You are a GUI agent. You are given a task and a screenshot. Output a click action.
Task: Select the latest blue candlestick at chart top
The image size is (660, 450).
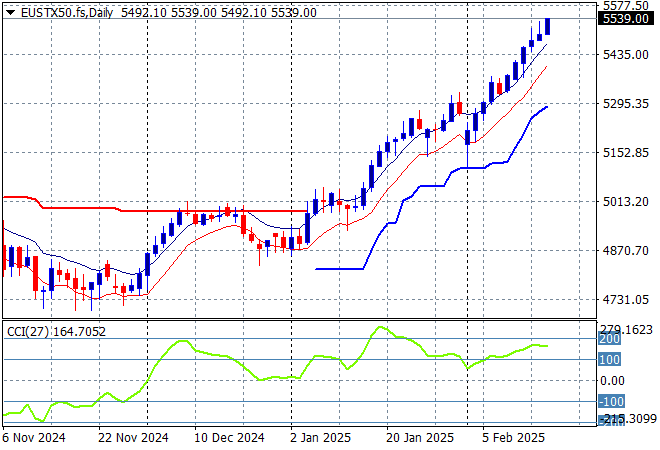pos(547,26)
